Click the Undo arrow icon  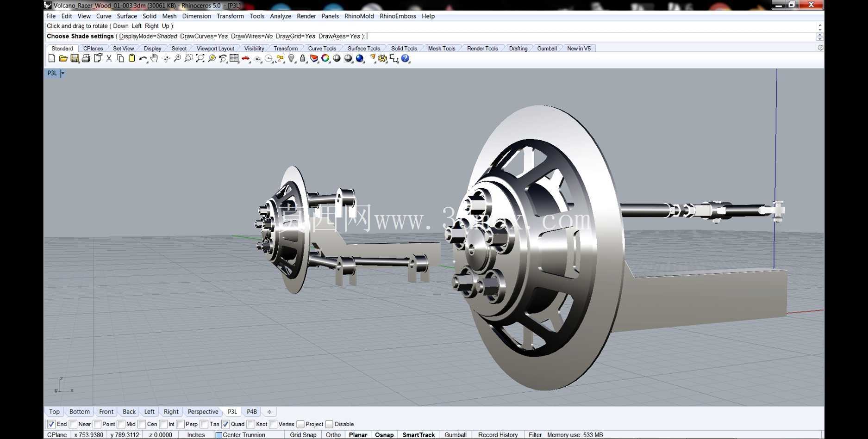[143, 58]
